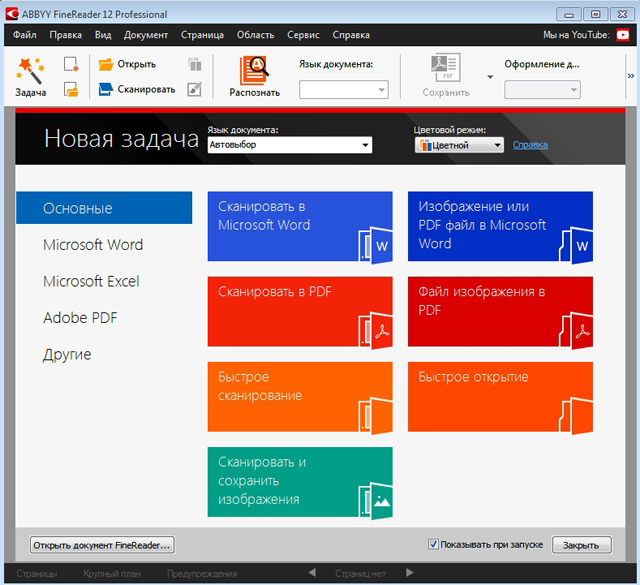Click the Распознать recognize icon
The width and height of the screenshot is (640, 585).
(x=254, y=70)
